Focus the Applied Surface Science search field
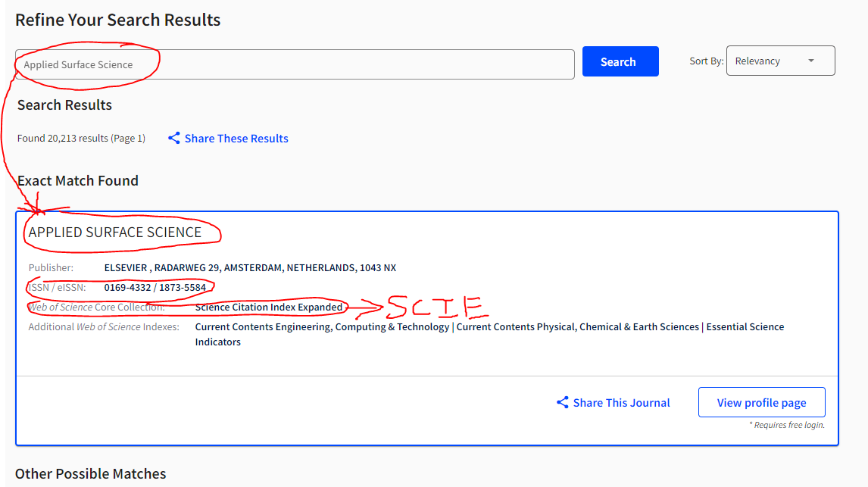Viewport: 868px width, 487px height. click(295, 64)
